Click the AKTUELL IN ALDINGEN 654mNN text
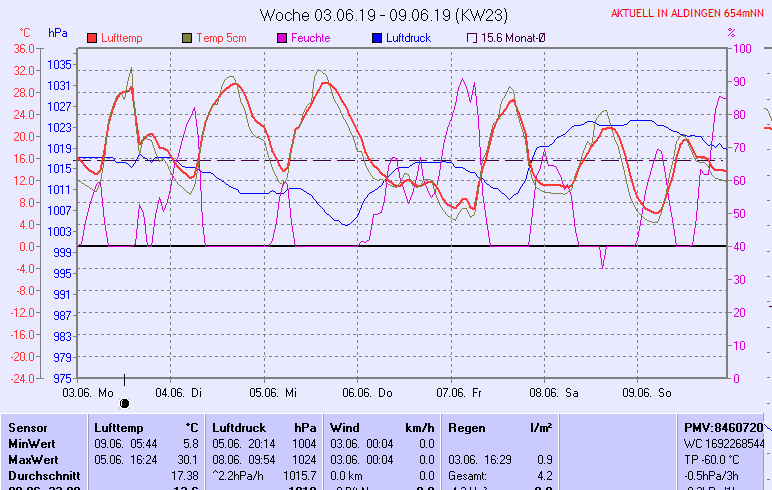 click(x=689, y=15)
